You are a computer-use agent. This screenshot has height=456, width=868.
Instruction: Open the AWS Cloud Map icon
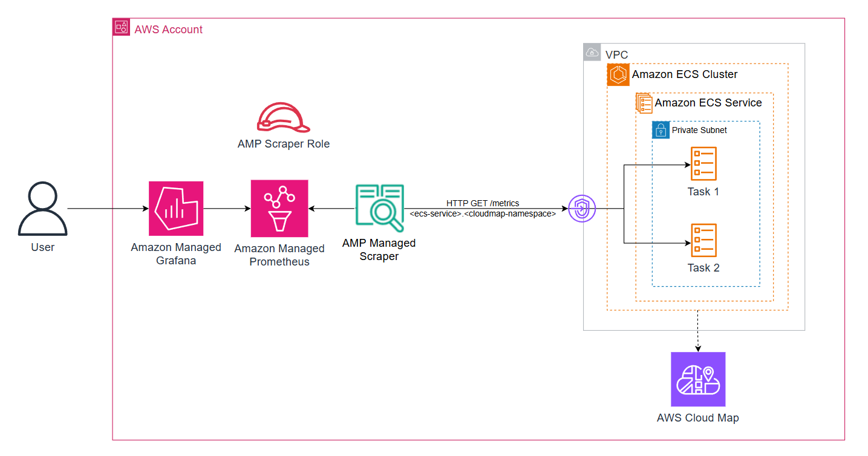tap(698, 379)
